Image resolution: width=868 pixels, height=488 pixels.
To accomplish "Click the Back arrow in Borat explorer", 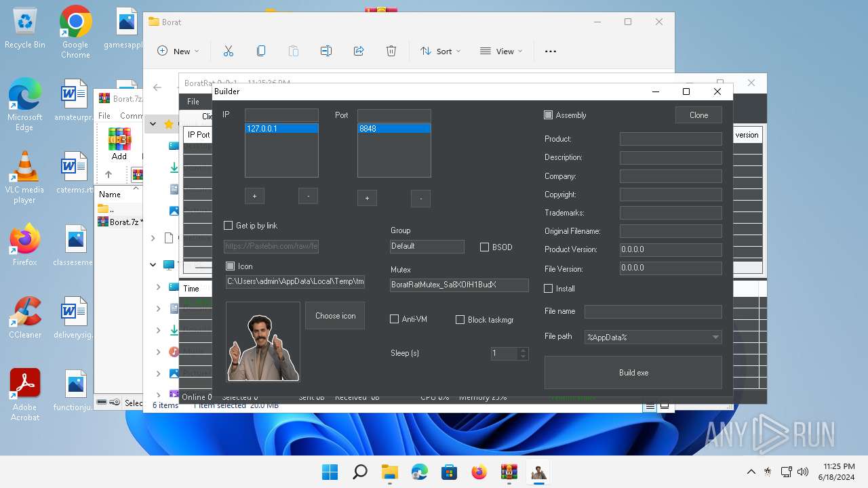I will [x=157, y=87].
